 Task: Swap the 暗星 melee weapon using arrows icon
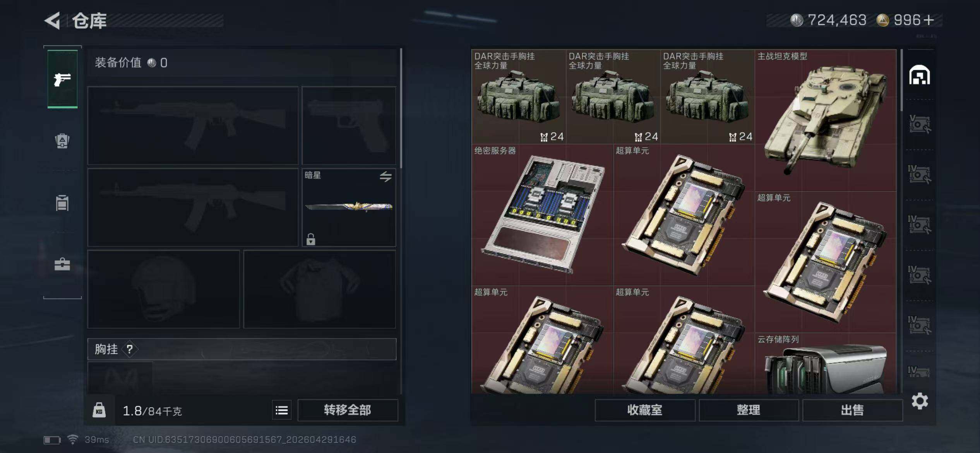(385, 177)
